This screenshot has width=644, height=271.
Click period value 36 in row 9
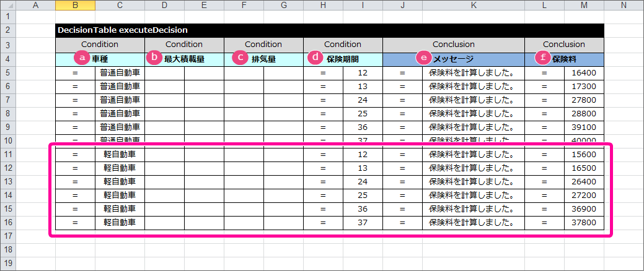(x=363, y=127)
